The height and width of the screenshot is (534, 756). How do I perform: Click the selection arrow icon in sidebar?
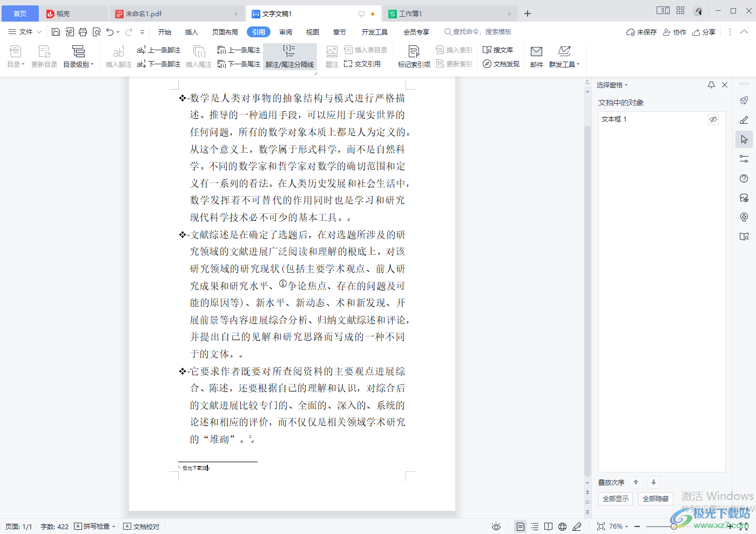(x=744, y=139)
